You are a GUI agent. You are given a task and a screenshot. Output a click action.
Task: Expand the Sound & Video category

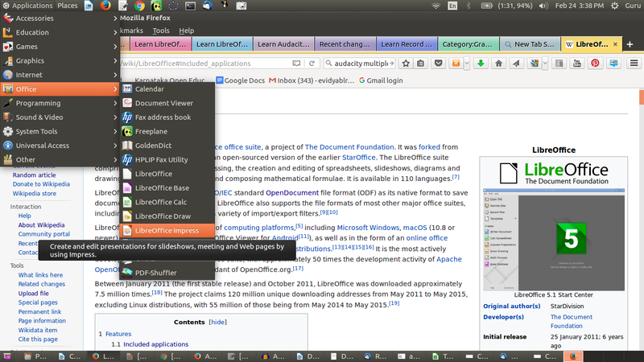pos(60,117)
